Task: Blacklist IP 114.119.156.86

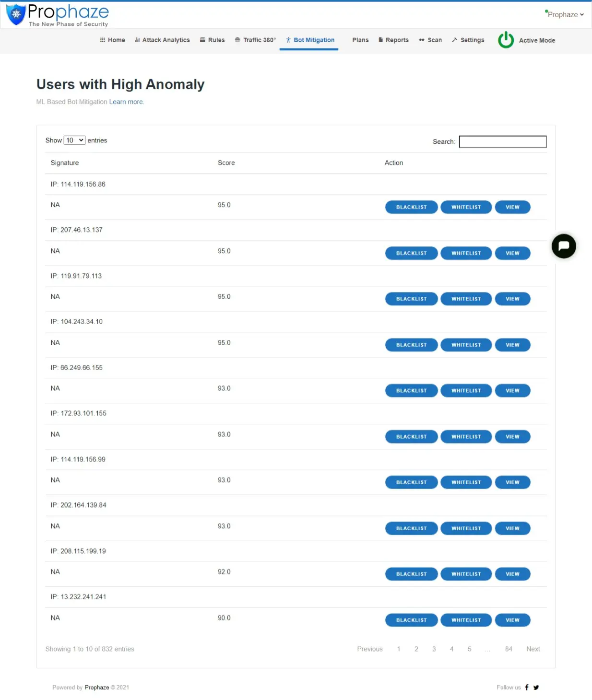Action: pos(411,207)
